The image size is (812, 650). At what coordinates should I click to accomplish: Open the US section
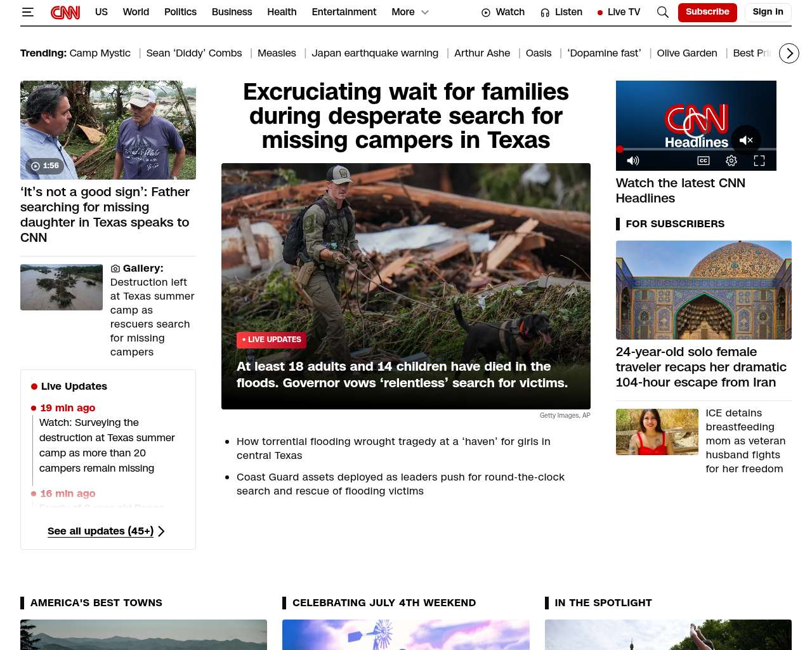[x=101, y=12]
